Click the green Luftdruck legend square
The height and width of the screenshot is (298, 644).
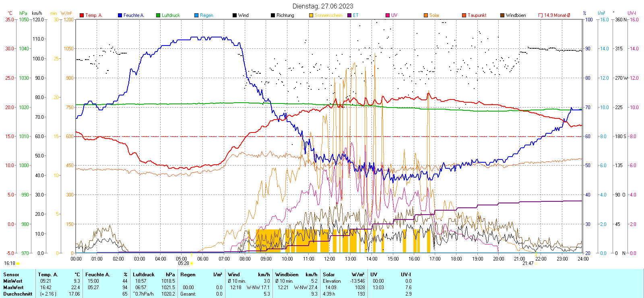pos(158,15)
